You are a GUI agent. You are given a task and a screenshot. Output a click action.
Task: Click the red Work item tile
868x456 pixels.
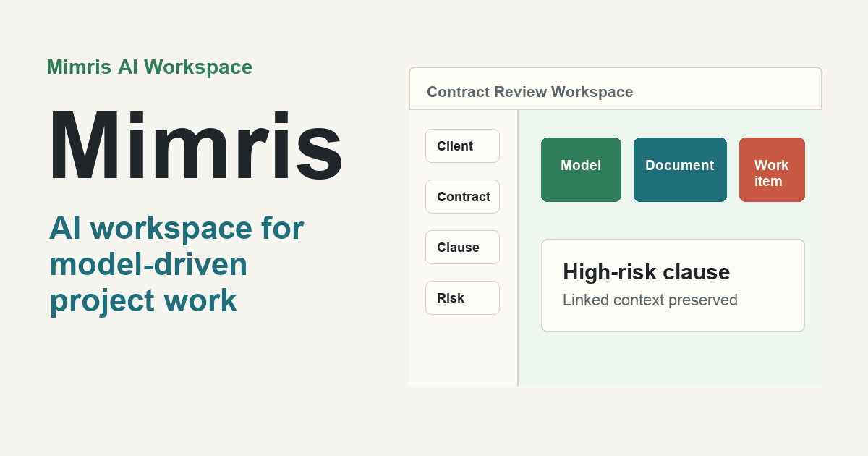(x=772, y=169)
